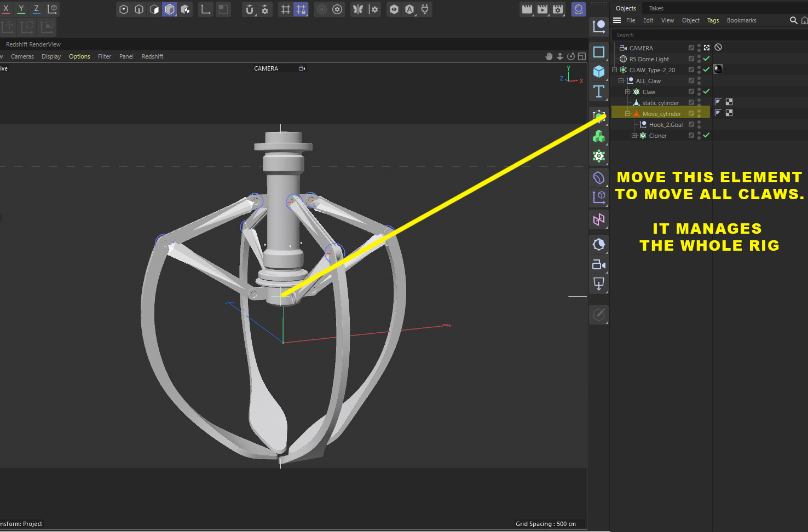This screenshot has width=808, height=532.
Task: Select the Texture mode cube icon
Action: pos(186,9)
